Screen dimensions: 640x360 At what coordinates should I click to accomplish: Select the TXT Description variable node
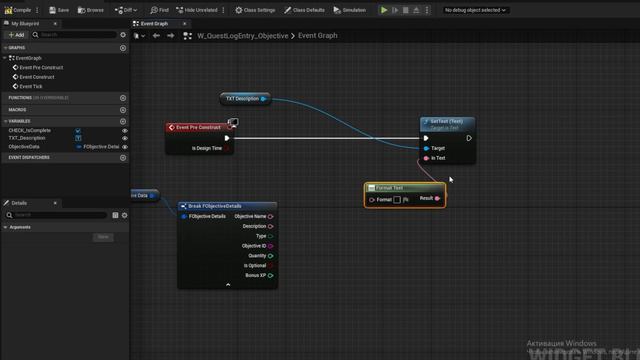(x=242, y=99)
